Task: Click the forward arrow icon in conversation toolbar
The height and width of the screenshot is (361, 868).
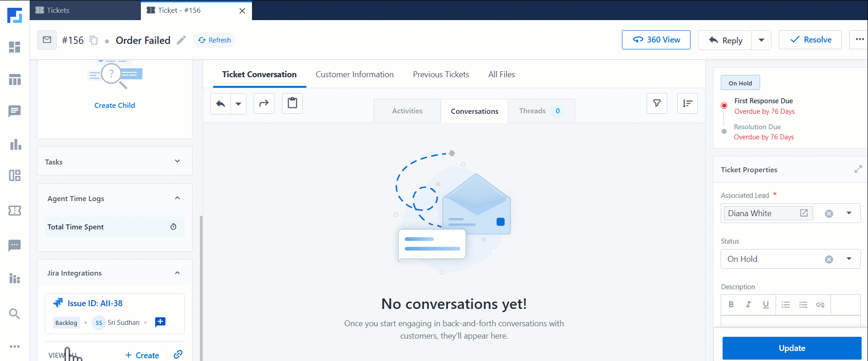Action: [264, 104]
